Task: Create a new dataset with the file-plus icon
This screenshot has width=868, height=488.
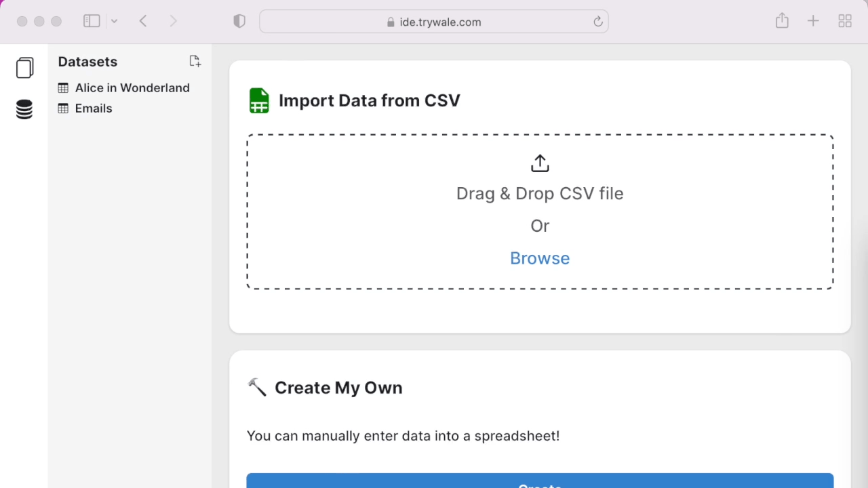Action: (x=195, y=61)
